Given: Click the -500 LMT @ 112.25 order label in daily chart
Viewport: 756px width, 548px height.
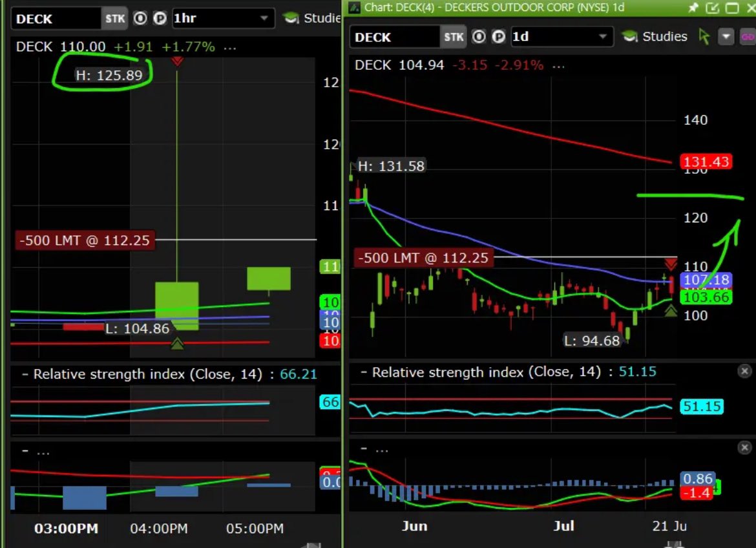Looking at the screenshot, I should click(423, 258).
